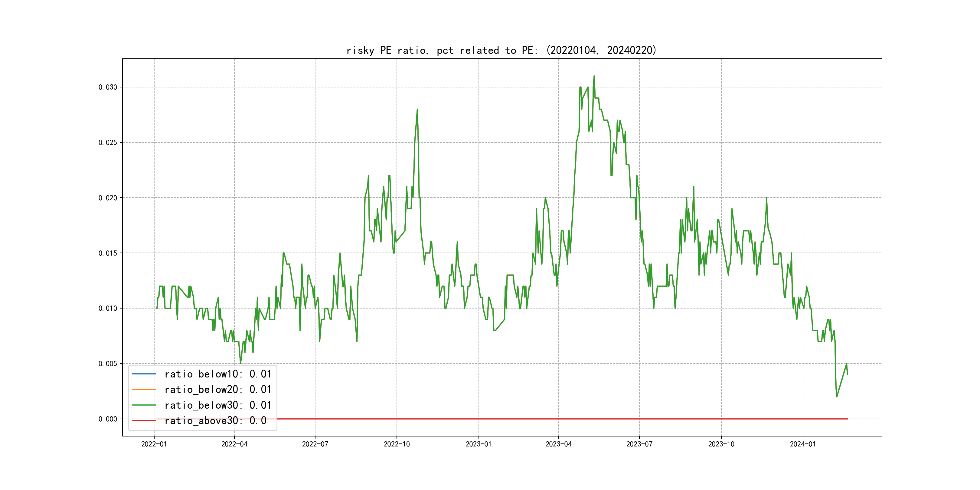
Task: Click the 0.000 y-axis tick label
Action: 108,419
